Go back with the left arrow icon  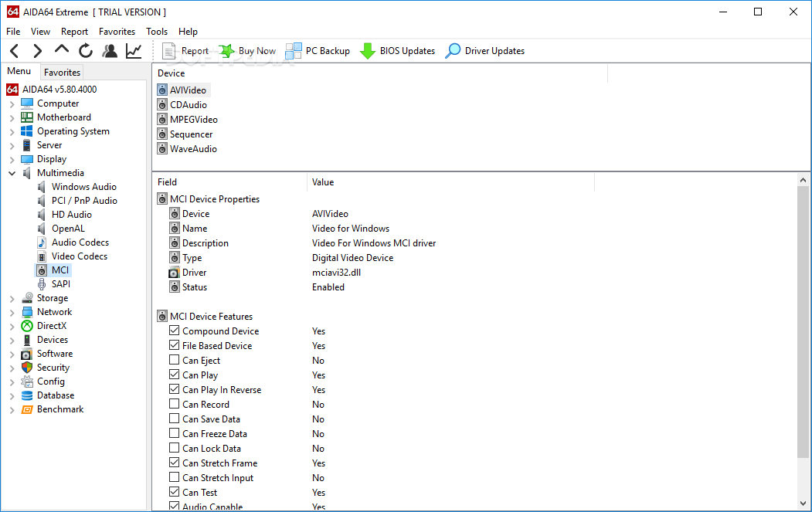point(15,51)
